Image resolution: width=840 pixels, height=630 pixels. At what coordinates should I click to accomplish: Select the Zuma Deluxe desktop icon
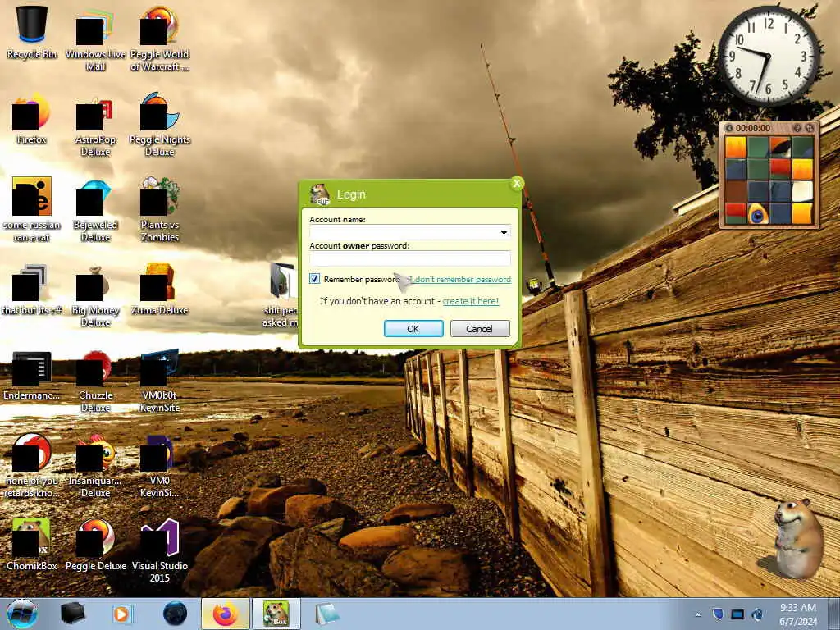coord(160,290)
